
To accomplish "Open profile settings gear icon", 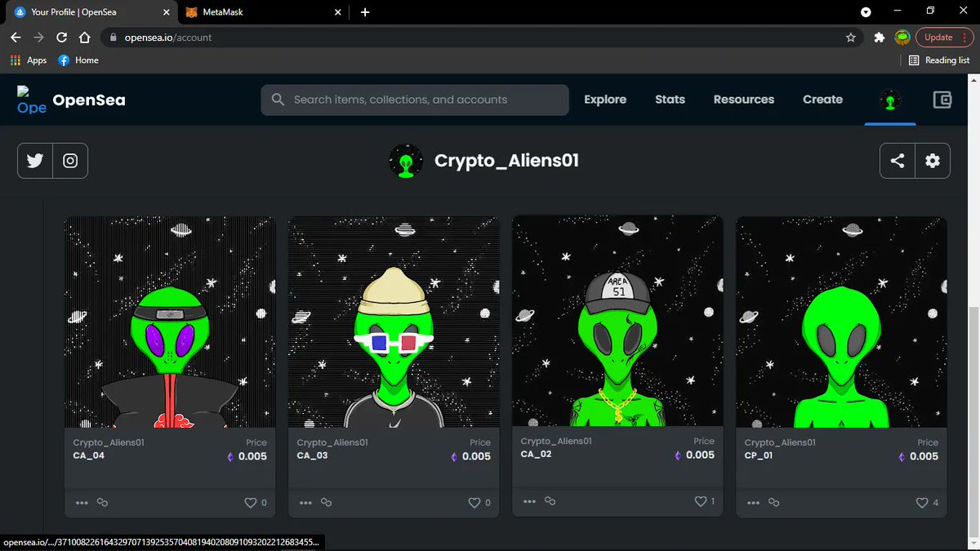I will [933, 161].
